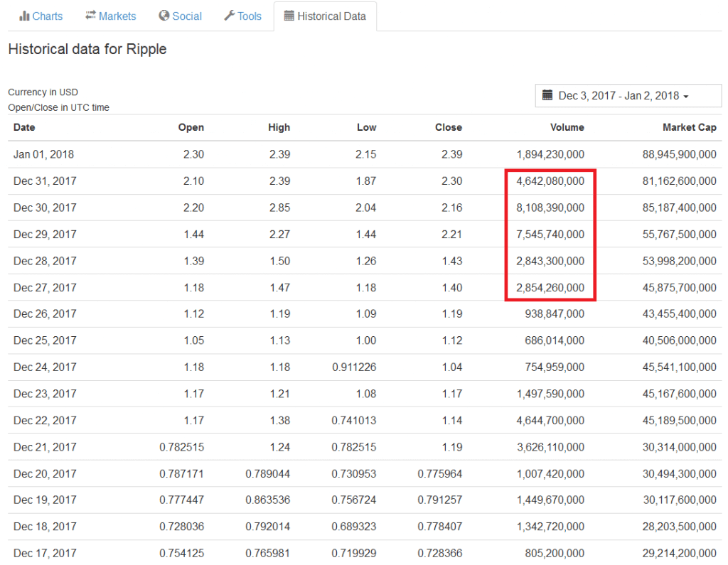Click the Low column header

366,127
